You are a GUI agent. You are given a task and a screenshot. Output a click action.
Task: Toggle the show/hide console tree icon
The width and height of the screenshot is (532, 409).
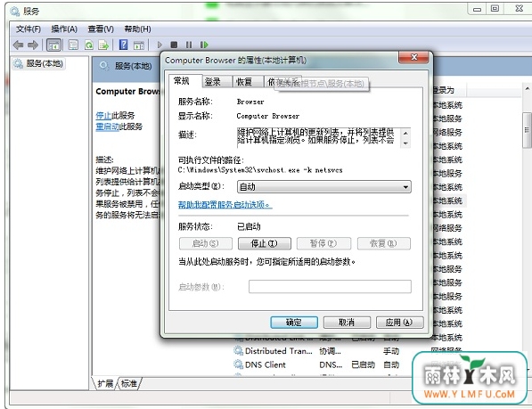coord(53,45)
